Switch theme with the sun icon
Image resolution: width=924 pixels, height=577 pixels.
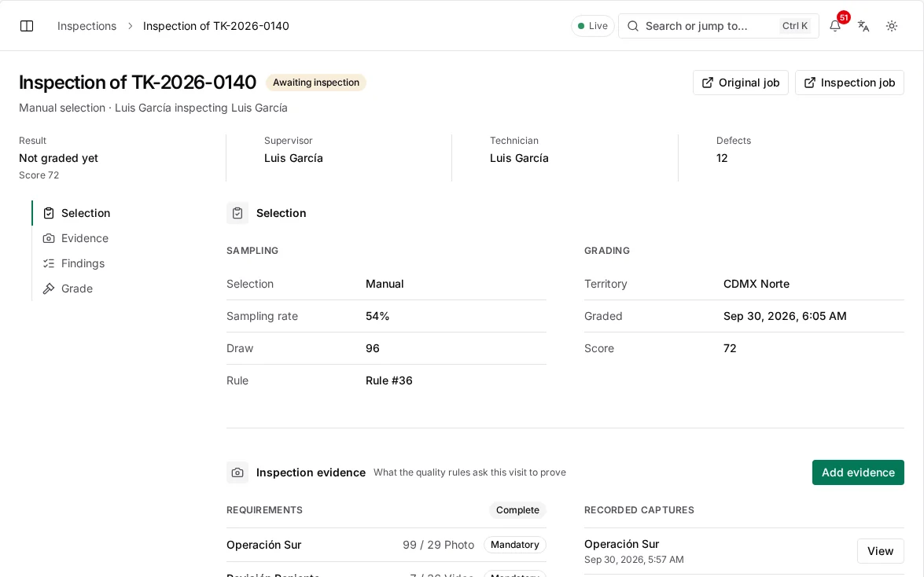892,26
